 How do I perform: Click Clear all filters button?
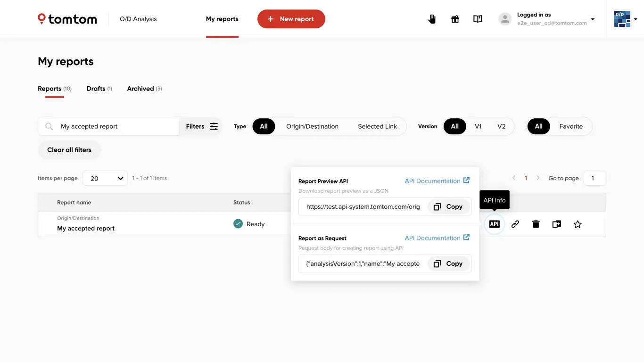[x=69, y=150]
